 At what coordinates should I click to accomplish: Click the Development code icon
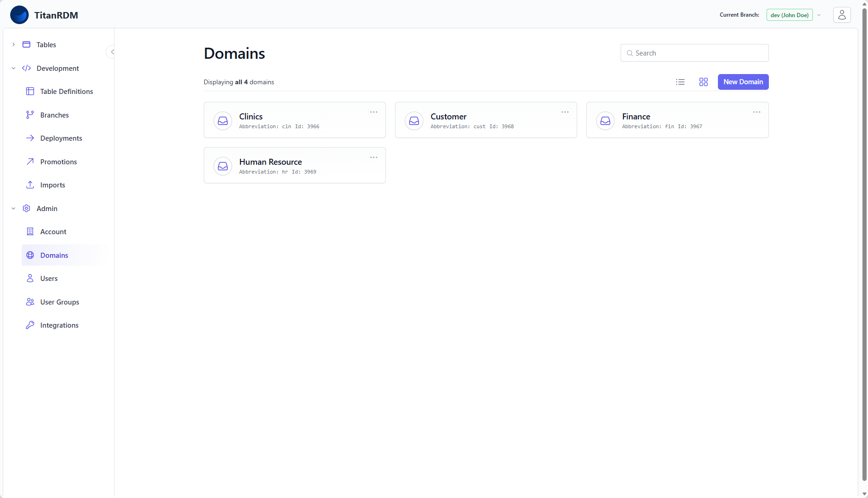(26, 68)
